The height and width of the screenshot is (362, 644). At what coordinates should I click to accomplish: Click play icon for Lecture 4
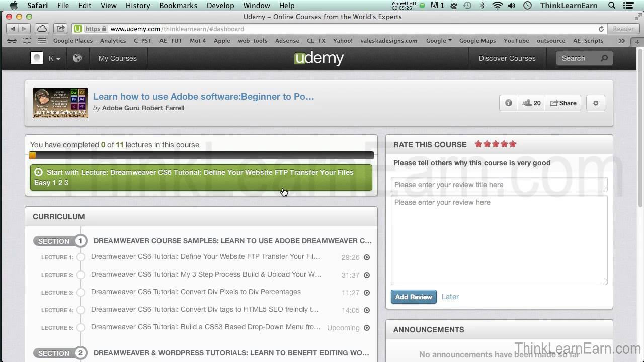[367, 310]
